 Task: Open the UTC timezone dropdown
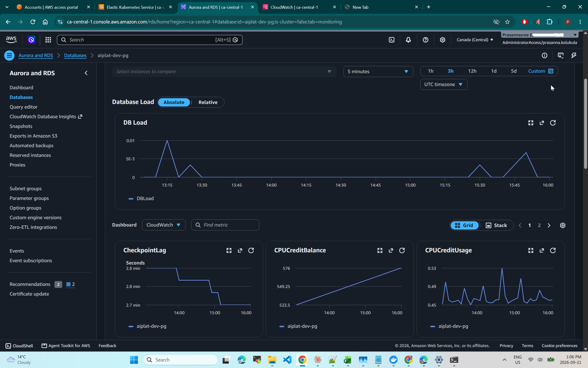pyautogui.click(x=444, y=84)
